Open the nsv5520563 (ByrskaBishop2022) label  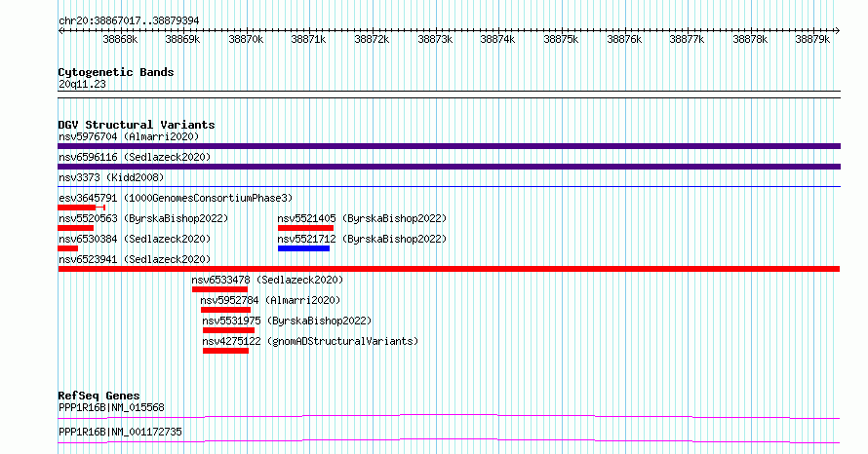[143, 218]
